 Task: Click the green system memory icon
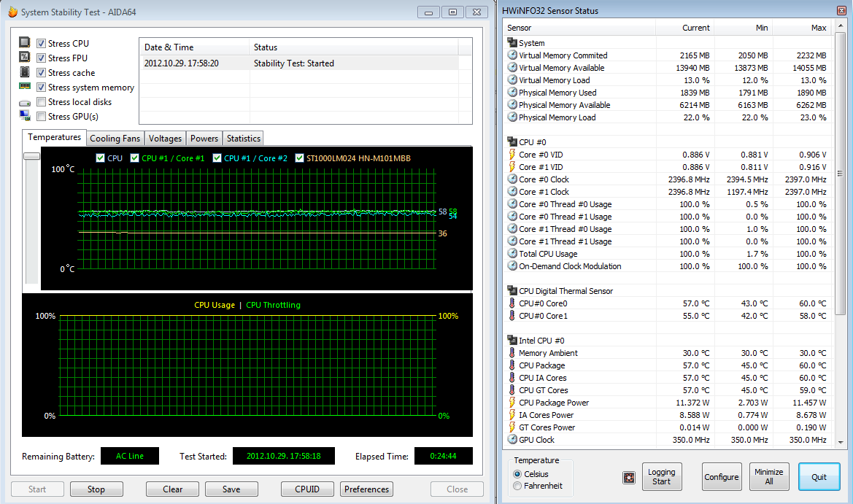pos(25,87)
